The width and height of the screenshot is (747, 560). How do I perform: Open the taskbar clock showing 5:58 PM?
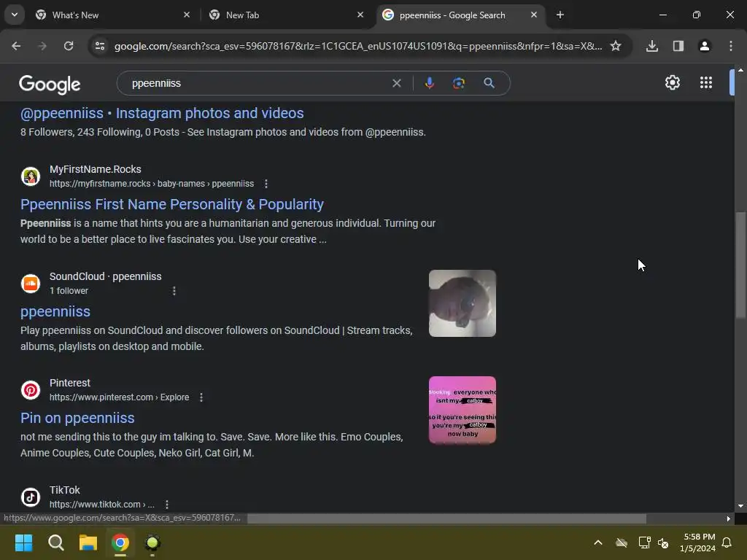point(697,542)
